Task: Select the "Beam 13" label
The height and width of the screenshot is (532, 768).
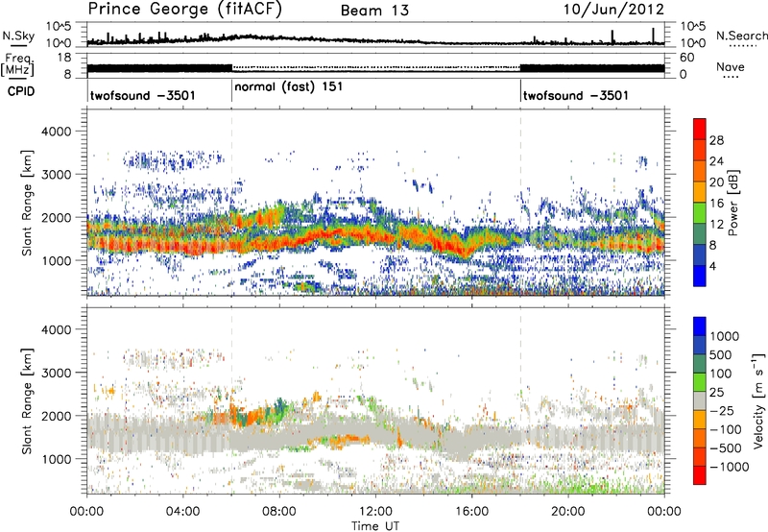Action: tap(374, 11)
